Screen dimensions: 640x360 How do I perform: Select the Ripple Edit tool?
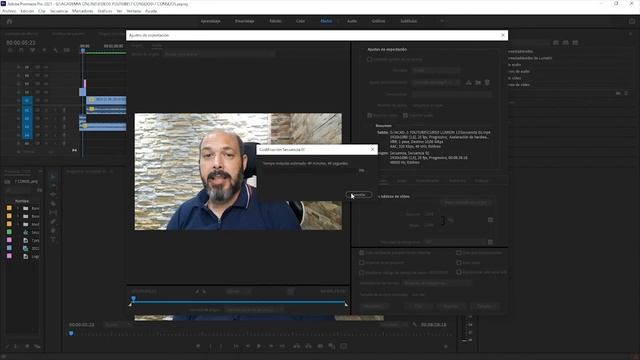pyautogui.click(x=53, y=195)
